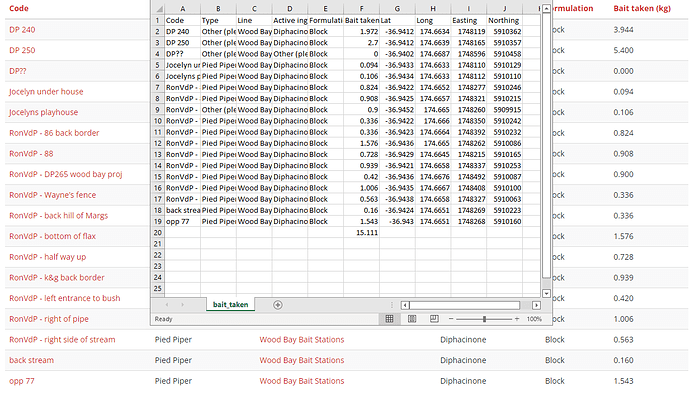Open Jocelyns playhouse link
690x396 pixels.
point(44,112)
